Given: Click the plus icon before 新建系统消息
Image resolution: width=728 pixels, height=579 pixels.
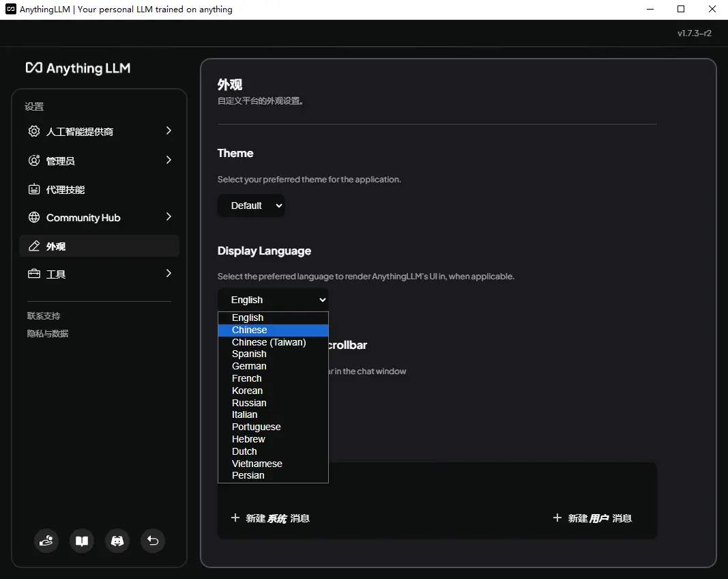Looking at the screenshot, I should pos(235,518).
